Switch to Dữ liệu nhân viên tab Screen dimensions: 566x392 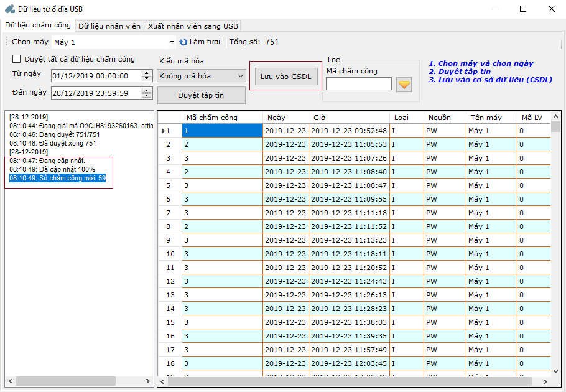tap(109, 26)
